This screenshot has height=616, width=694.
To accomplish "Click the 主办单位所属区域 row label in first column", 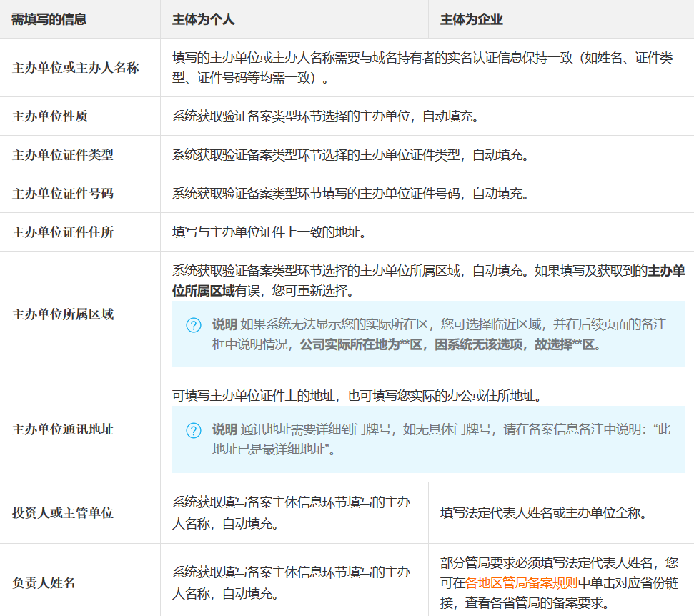I will pyautogui.click(x=63, y=314).
